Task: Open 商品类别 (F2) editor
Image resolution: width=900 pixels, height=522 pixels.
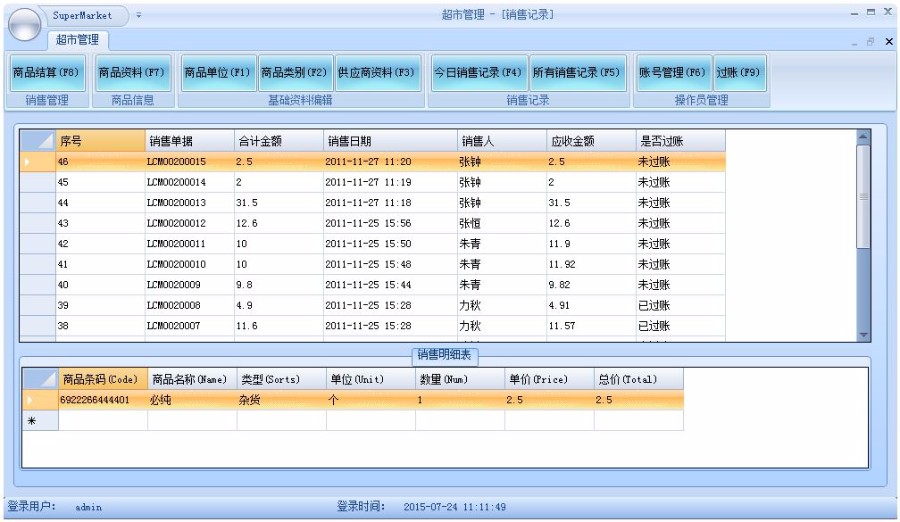Action: [295, 72]
